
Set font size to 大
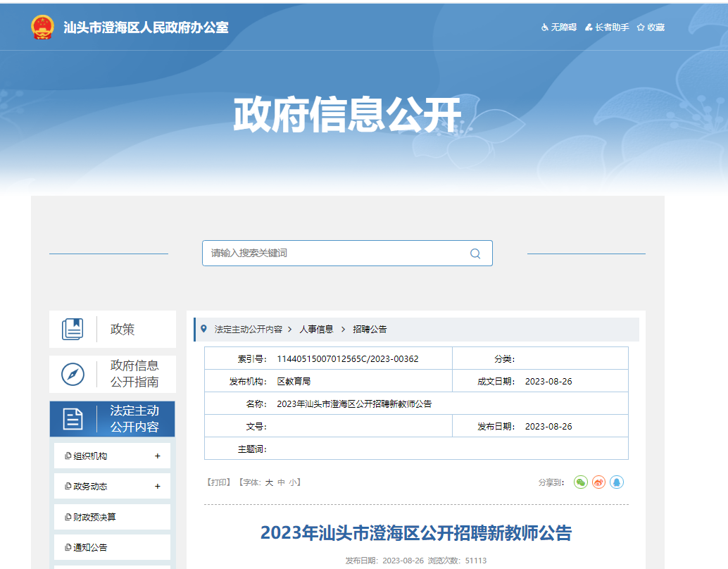(x=269, y=482)
